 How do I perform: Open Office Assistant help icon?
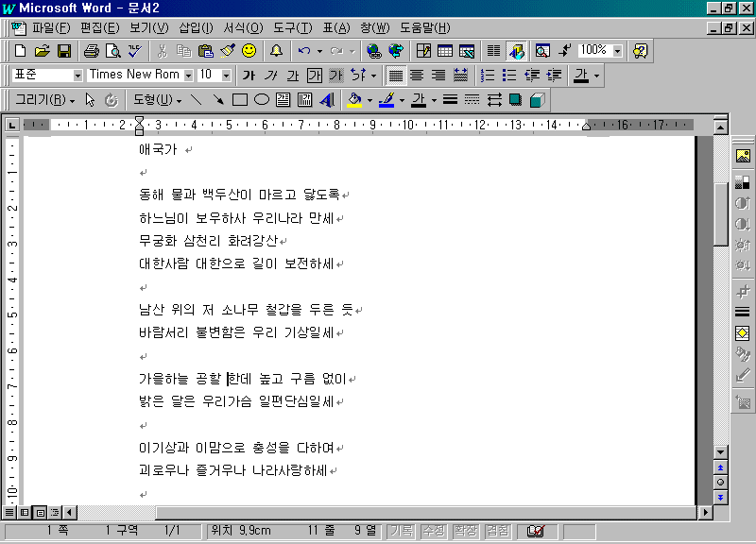[x=641, y=51]
